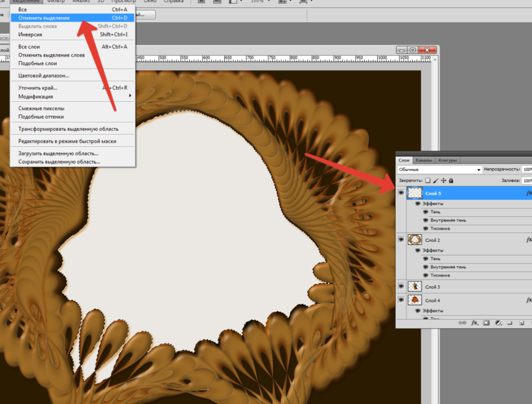Switch to the Каналы tab

click(x=423, y=161)
